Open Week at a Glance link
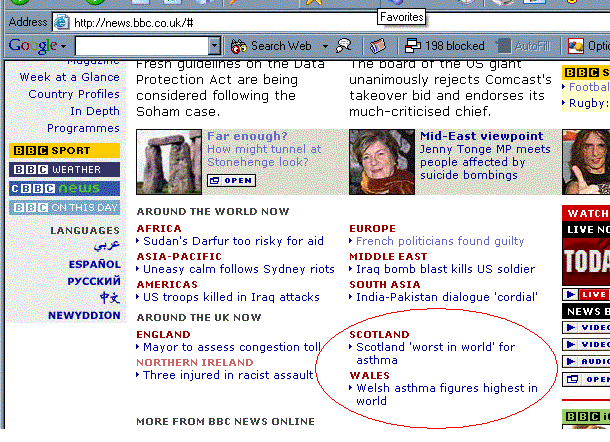This screenshot has width=610, height=442. click(70, 77)
